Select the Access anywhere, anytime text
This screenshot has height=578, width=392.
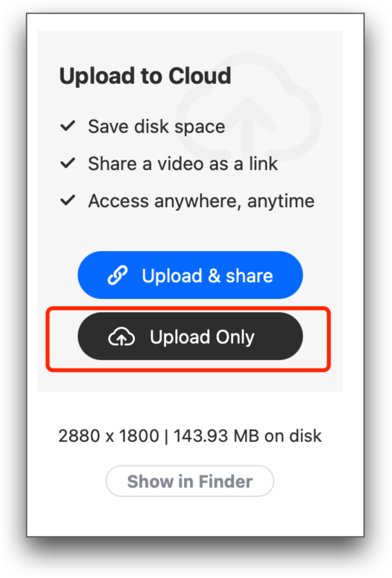pos(201,201)
